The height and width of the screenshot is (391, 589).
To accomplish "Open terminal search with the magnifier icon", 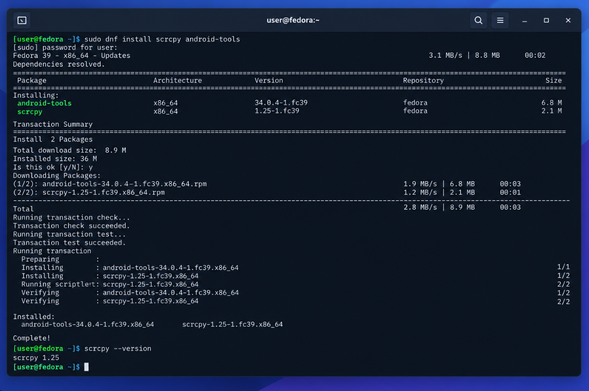I will (x=478, y=20).
